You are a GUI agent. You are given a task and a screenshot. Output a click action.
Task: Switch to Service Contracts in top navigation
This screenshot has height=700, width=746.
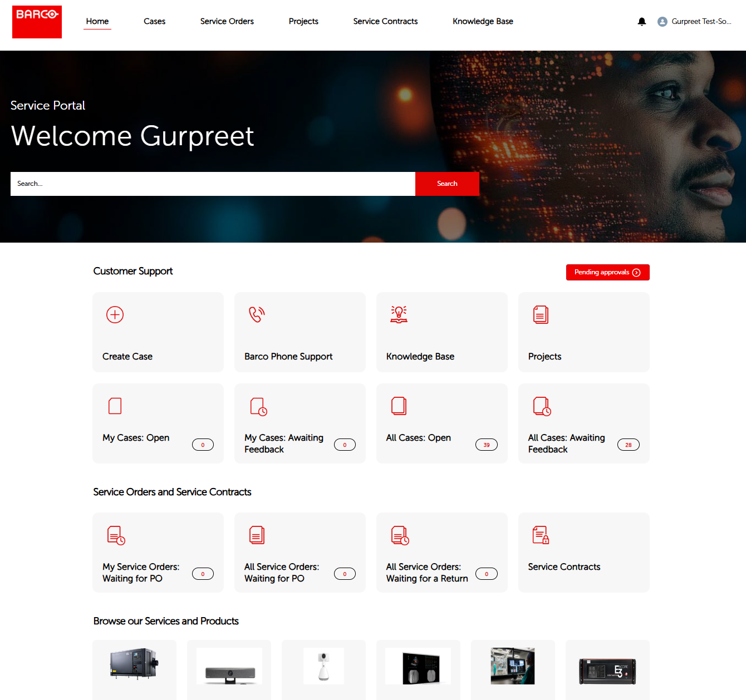385,22
